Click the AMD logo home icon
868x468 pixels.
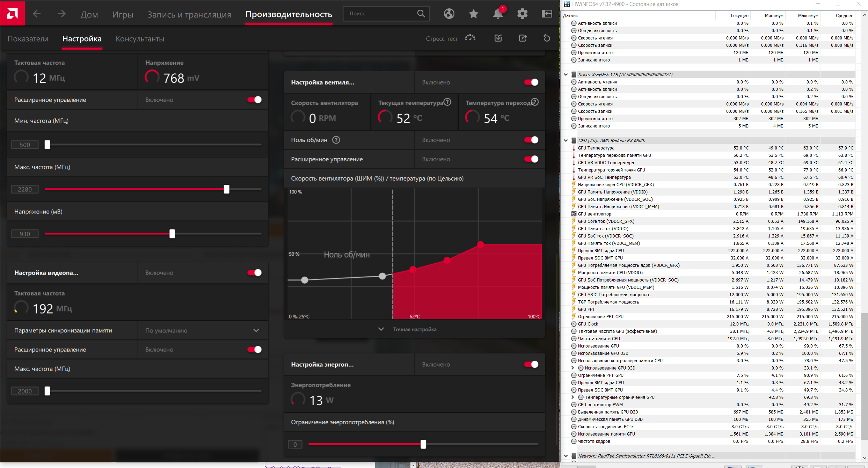point(13,13)
